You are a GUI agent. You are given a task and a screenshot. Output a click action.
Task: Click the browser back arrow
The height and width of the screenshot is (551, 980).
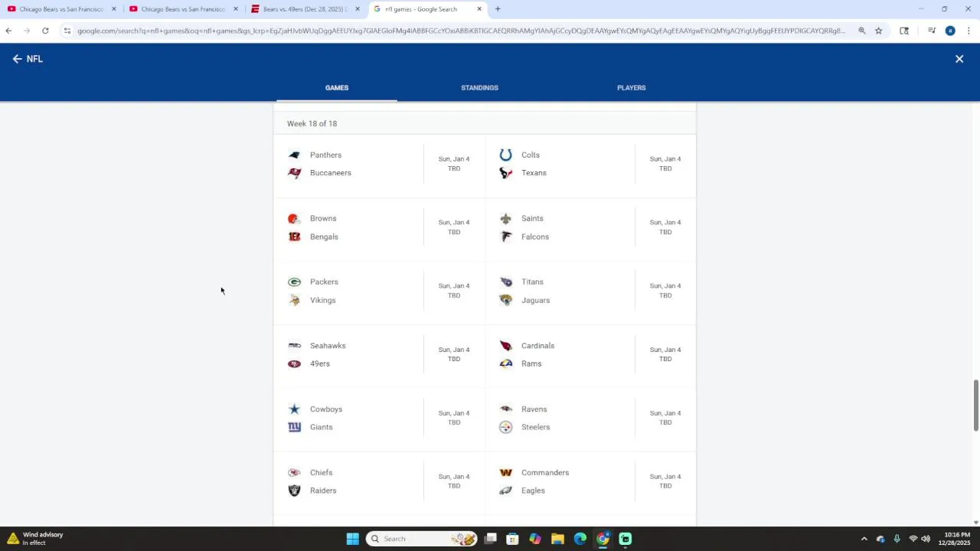tap(8, 31)
